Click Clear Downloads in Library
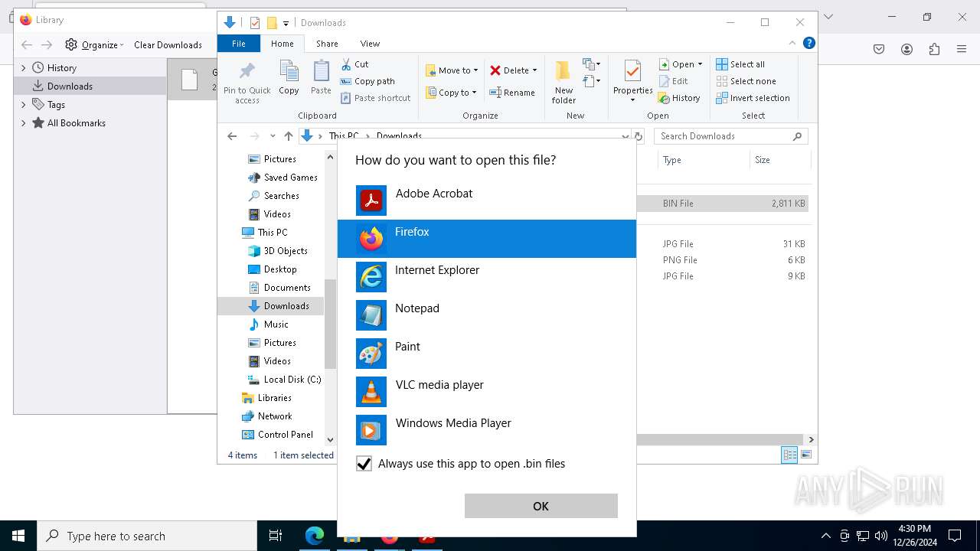This screenshot has width=980, height=551. [168, 45]
